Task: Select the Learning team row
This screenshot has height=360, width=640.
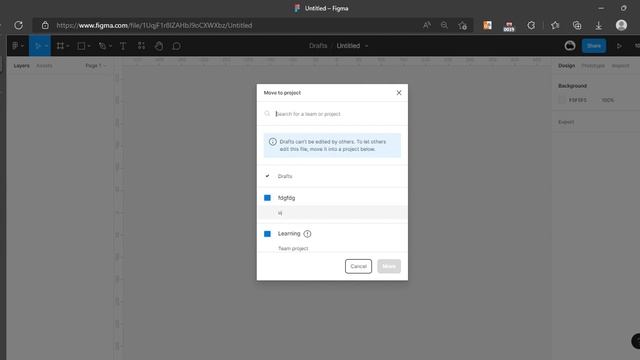Action: click(x=332, y=233)
